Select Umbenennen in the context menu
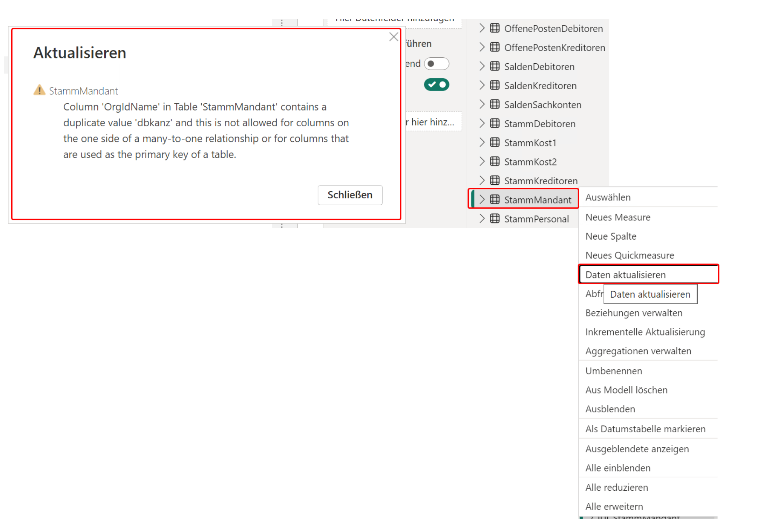Viewport: 761px width, 532px height. [x=648, y=371]
